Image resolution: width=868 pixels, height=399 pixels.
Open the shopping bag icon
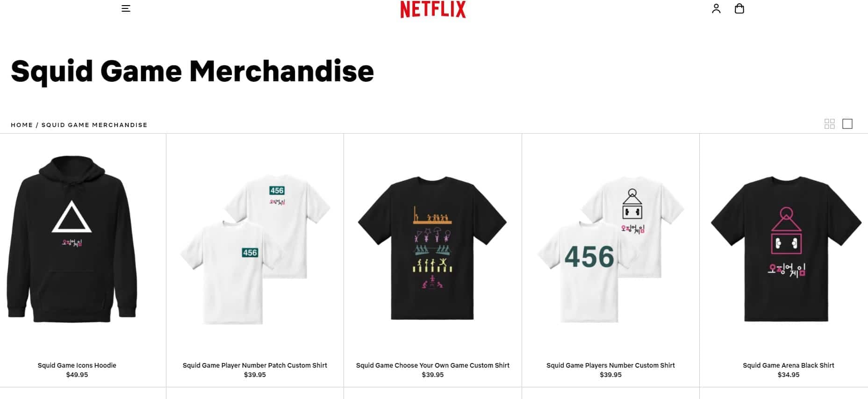point(739,8)
